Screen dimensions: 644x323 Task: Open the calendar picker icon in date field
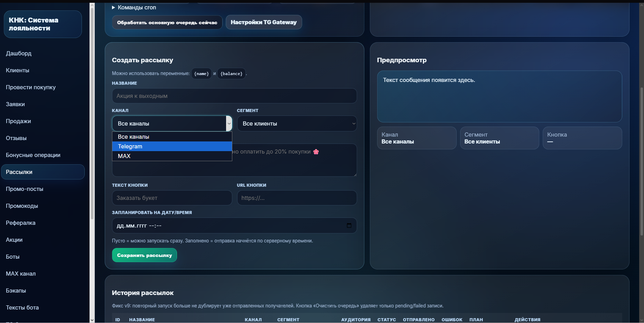tap(349, 225)
